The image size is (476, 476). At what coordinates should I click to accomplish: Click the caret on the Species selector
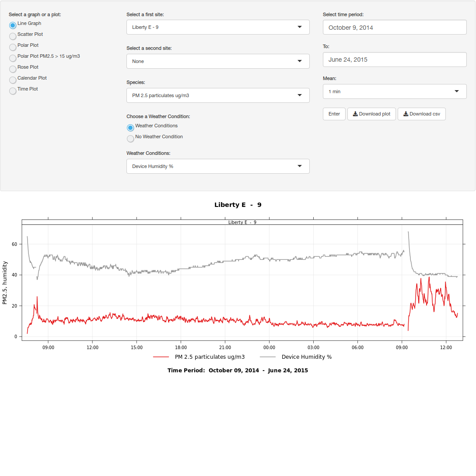[x=300, y=95]
